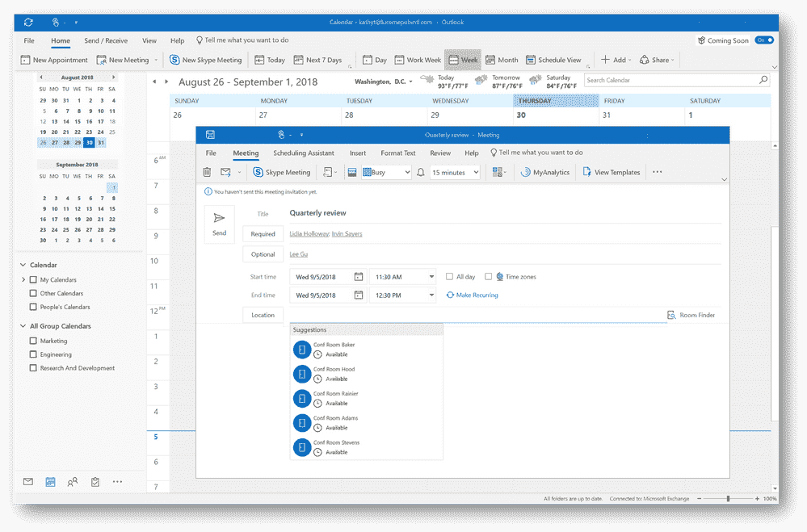
Task: Check the Marketing group calendar
Action: [x=33, y=341]
